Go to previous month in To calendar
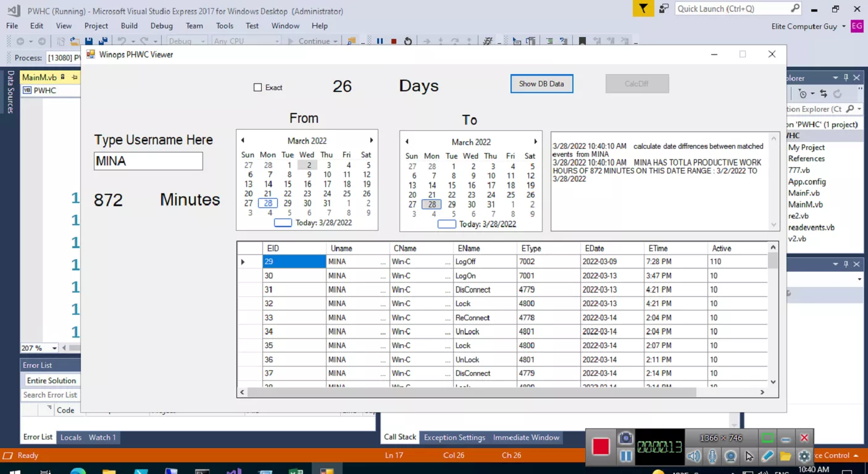 coord(407,141)
